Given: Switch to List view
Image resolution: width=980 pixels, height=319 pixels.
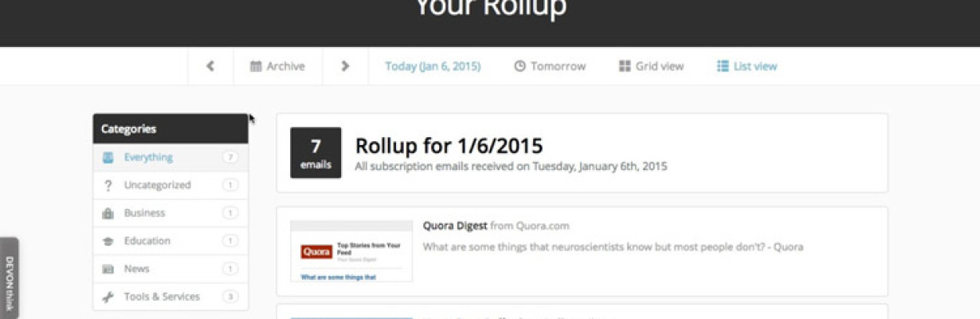Looking at the screenshot, I should (x=747, y=66).
